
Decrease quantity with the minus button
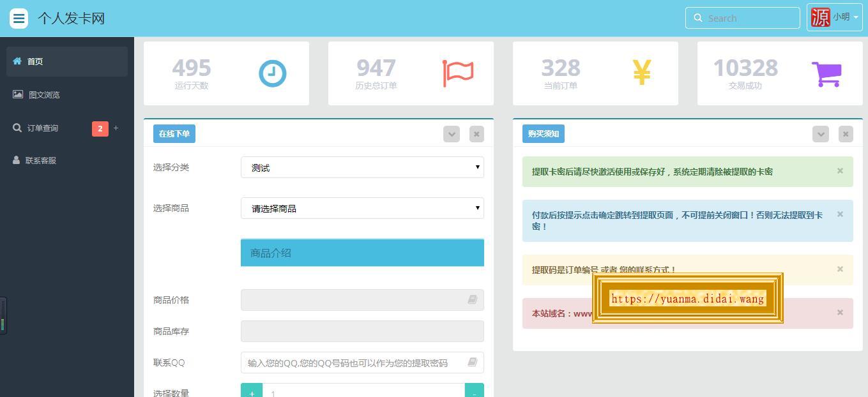click(474, 391)
